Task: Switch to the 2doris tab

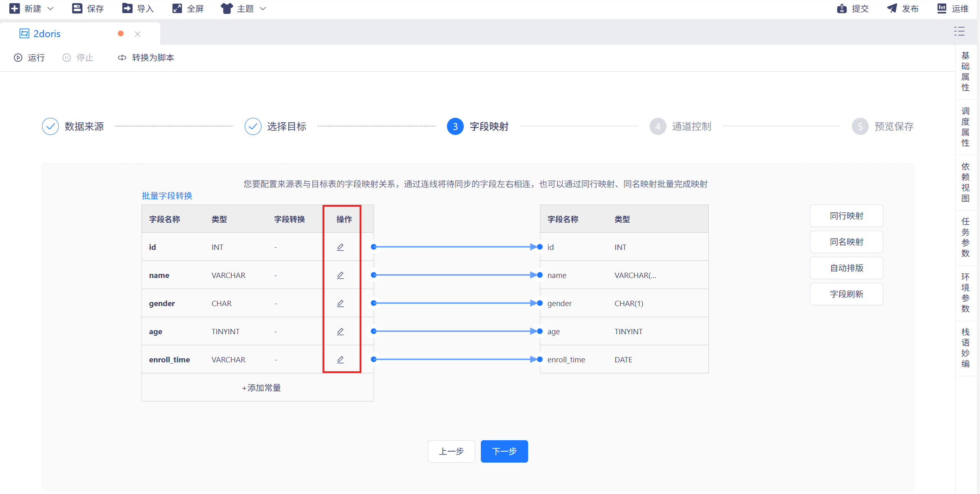Action: 47,34
